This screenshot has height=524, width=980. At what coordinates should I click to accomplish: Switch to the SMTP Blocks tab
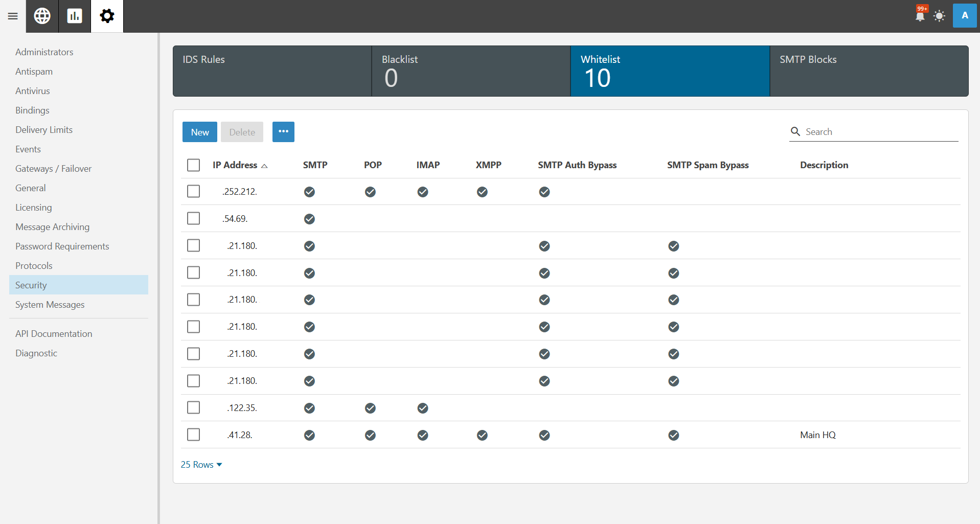(869, 71)
